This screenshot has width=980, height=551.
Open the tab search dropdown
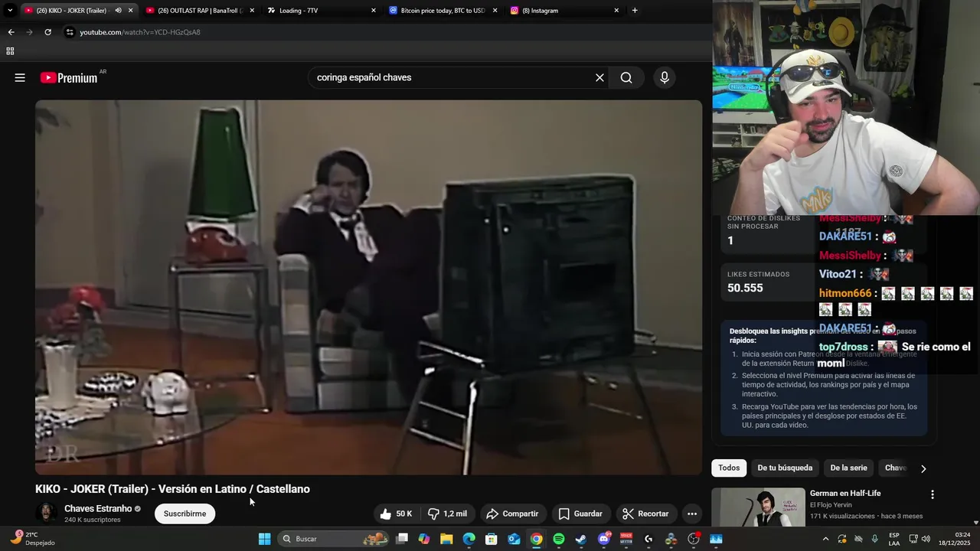(x=10, y=11)
